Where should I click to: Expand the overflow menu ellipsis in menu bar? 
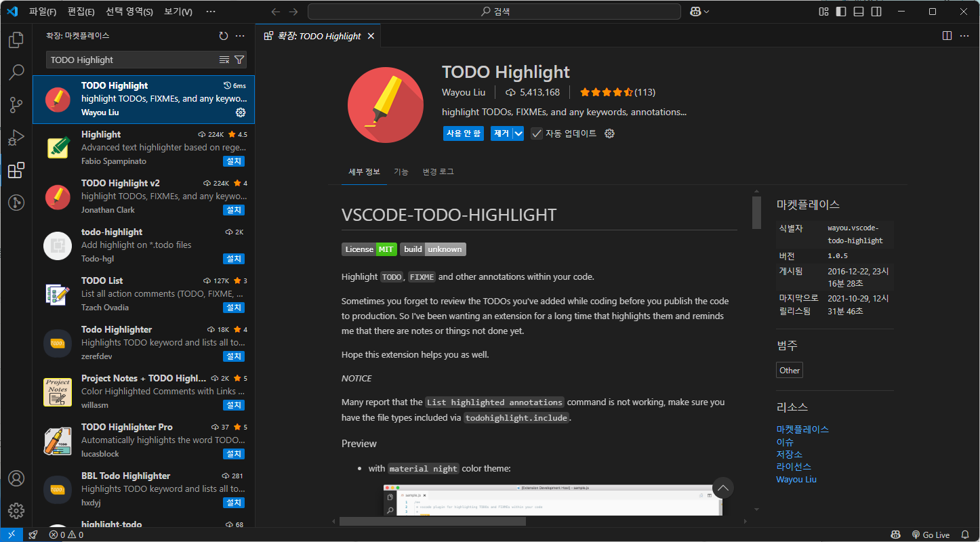click(x=211, y=12)
